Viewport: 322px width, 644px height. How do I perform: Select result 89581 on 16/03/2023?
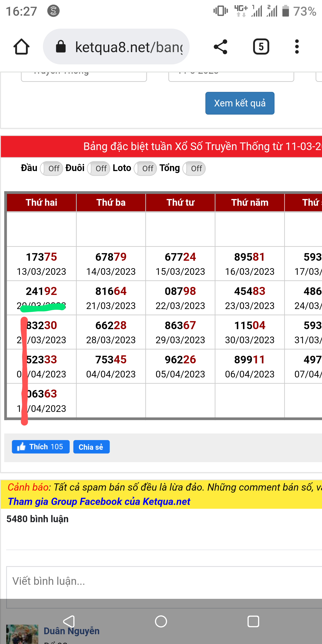coord(250,257)
